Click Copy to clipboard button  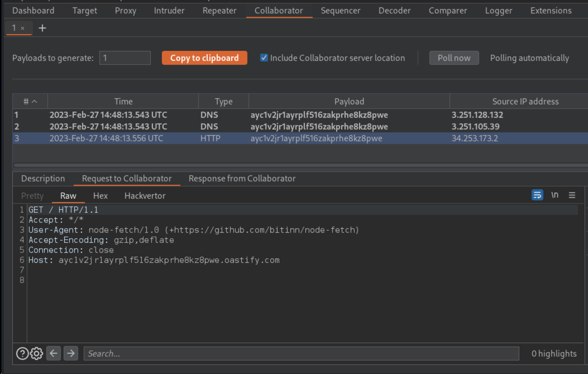click(204, 58)
